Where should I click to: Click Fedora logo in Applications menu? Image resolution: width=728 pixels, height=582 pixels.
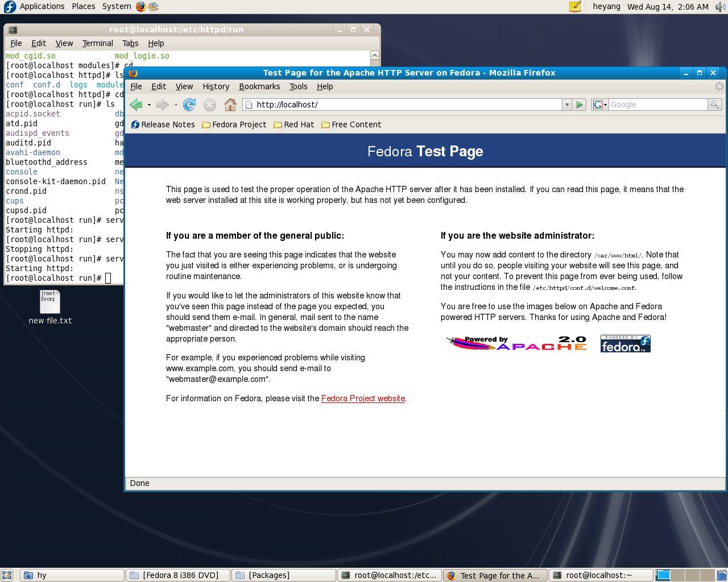[10, 7]
